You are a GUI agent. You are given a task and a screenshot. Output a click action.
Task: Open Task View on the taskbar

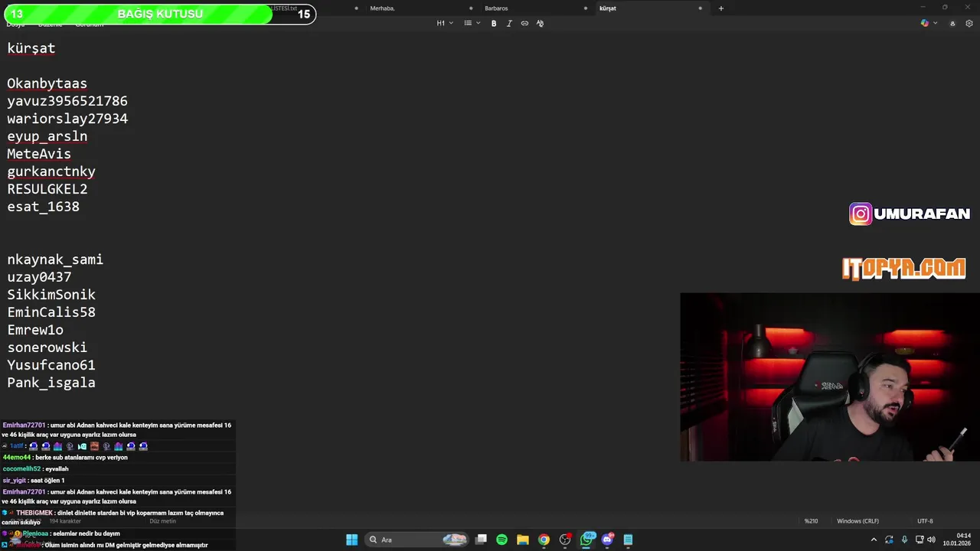(x=481, y=540)
